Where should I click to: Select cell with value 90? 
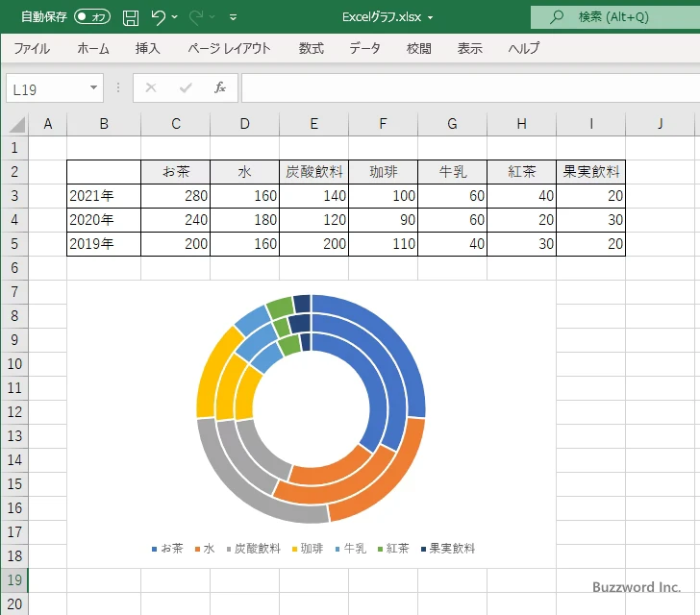pos(383,220)
